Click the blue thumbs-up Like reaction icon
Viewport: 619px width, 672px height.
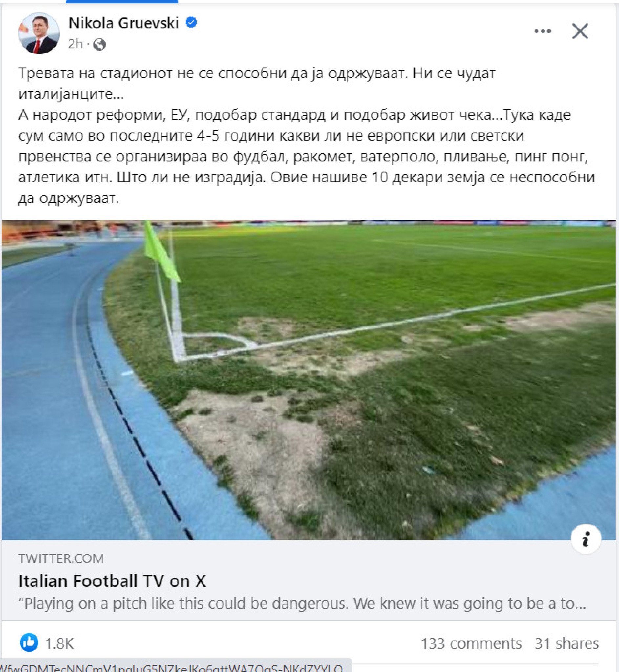(29, 642)
